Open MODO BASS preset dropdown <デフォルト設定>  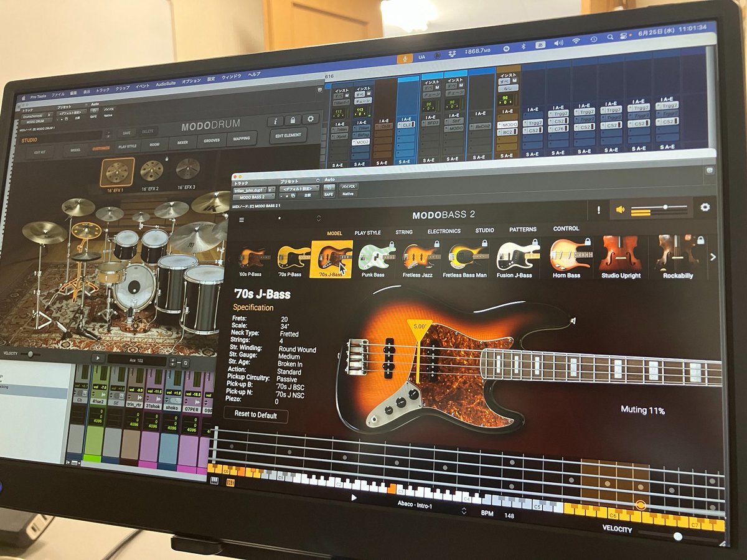(299, 188)
